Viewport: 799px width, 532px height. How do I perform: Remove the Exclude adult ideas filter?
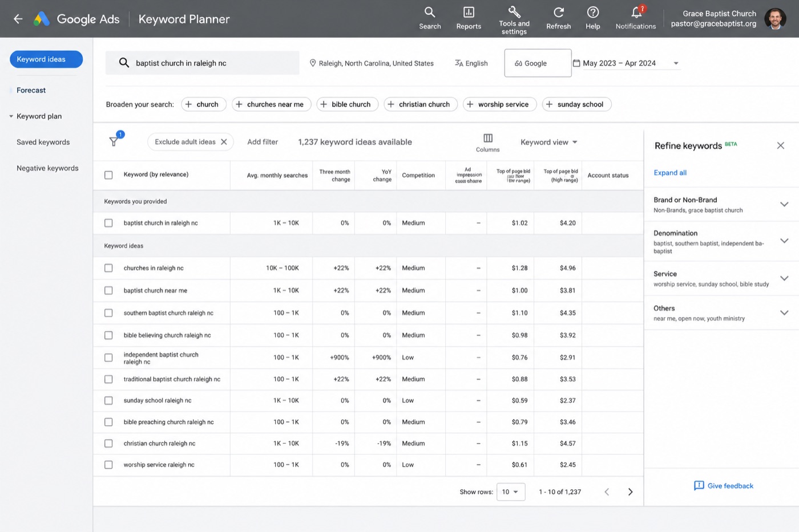224,142
